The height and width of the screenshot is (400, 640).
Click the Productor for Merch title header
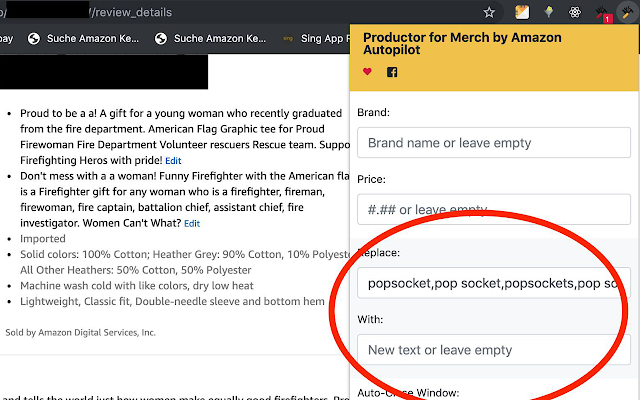[462, 44]
